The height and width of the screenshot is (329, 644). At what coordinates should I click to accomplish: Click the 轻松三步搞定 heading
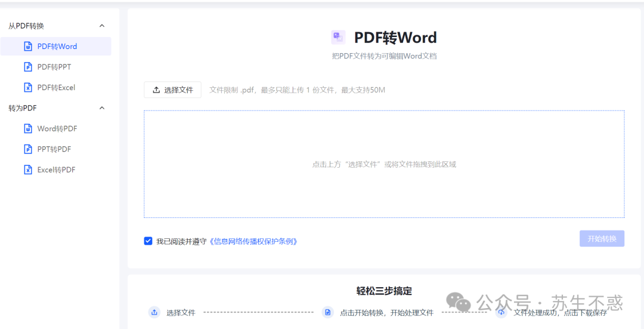pos(384,291)
